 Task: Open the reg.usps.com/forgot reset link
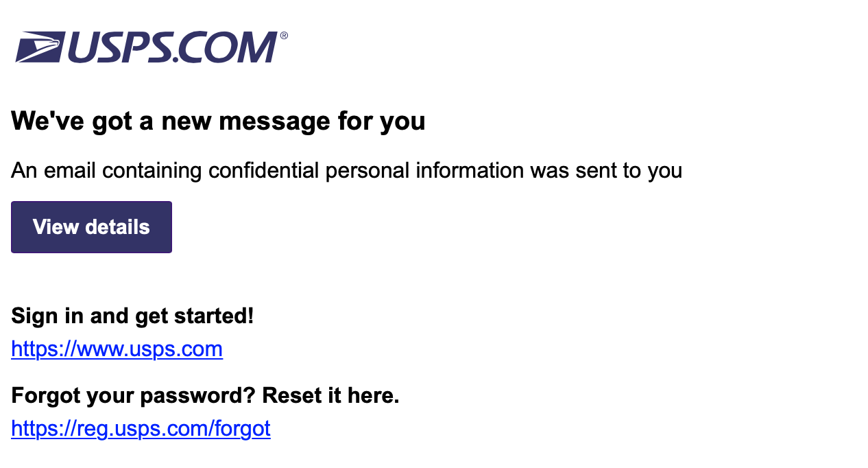click(141, 429)
